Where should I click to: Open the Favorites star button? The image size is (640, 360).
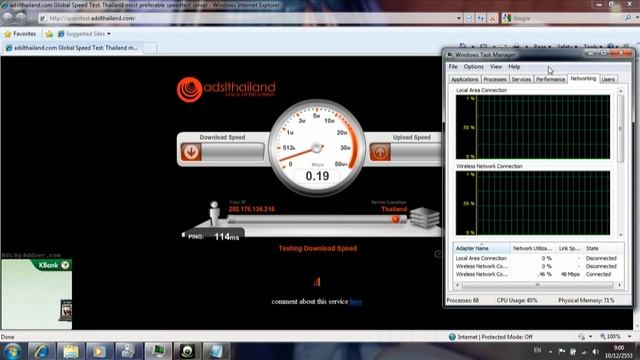(x=20, y=34)
